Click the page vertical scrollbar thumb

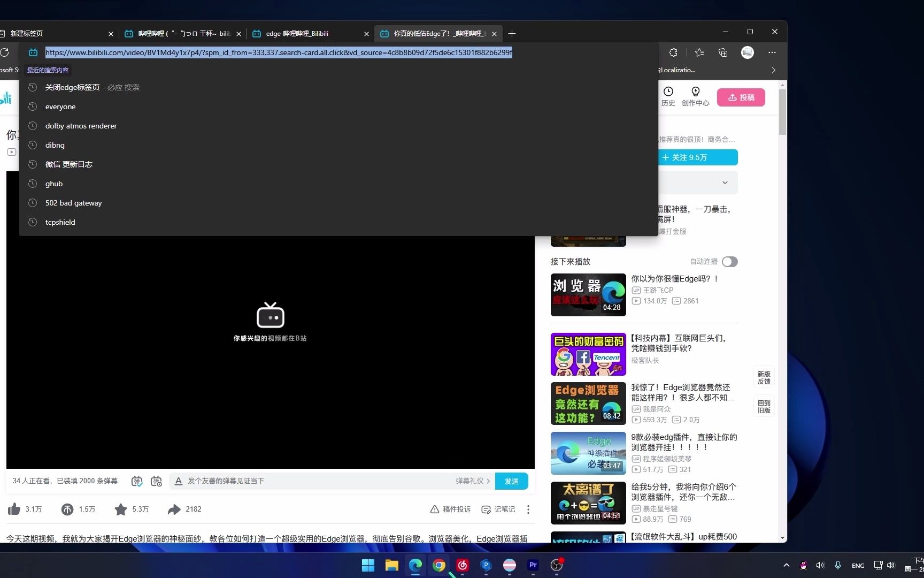pyautogui.click(x=783, y=111)
